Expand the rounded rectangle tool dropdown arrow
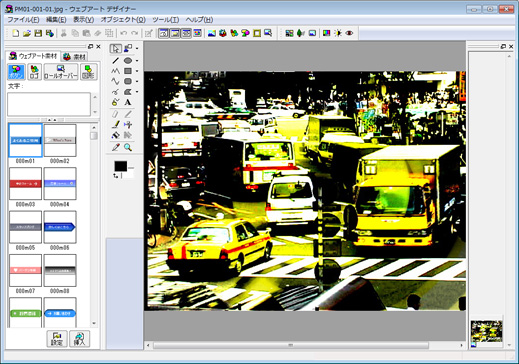This screenshot has height=364, width=519. click(137, 81)
